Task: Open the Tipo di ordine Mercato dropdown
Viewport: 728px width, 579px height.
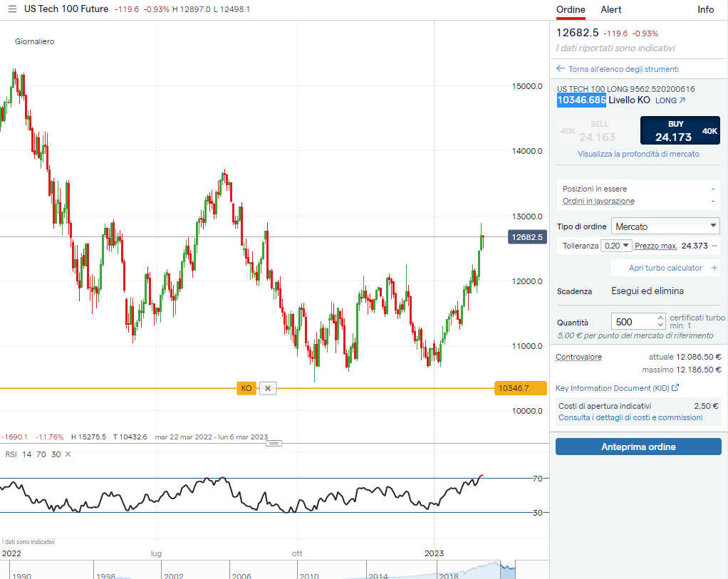Action: (x=665, y=226)
